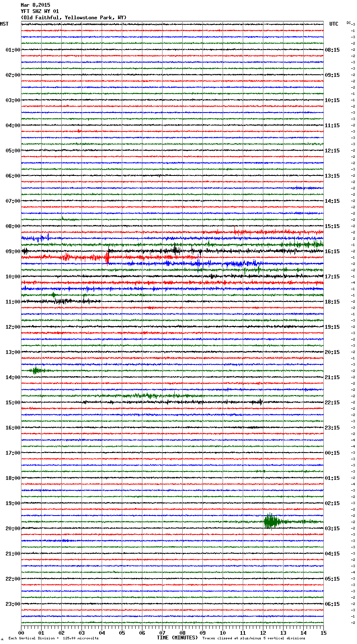This screenshot has width=357, height=644.
Task: Select the 19:00 MST time label
Action: (x=13, y=503)
